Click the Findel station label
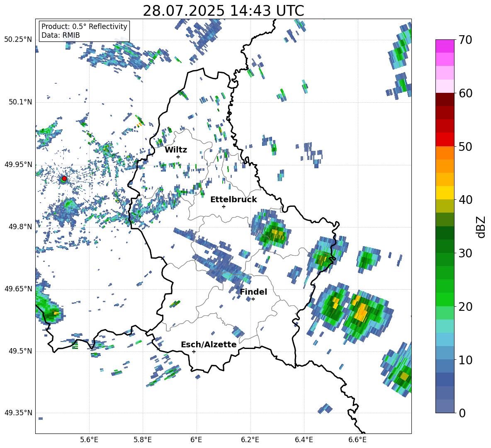 253,292
